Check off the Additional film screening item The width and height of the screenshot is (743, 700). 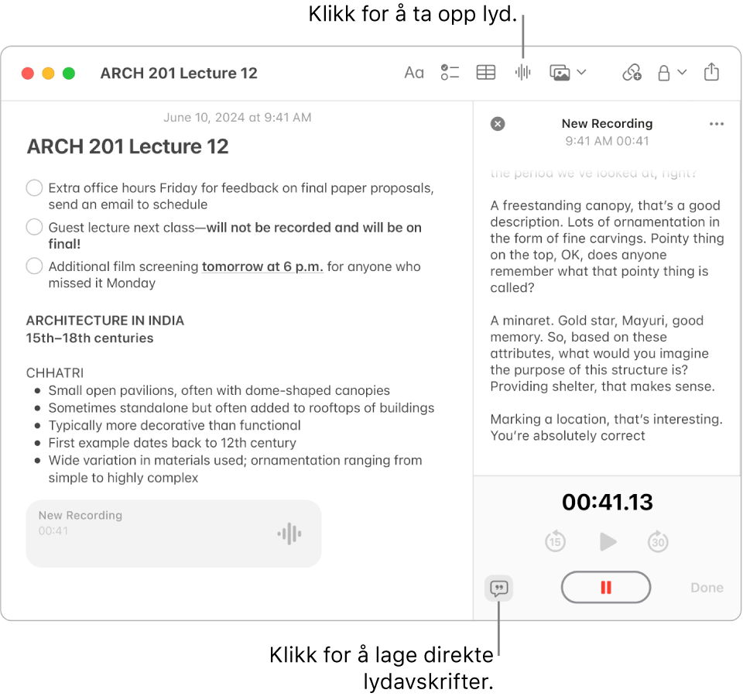(x=34, y=266)
